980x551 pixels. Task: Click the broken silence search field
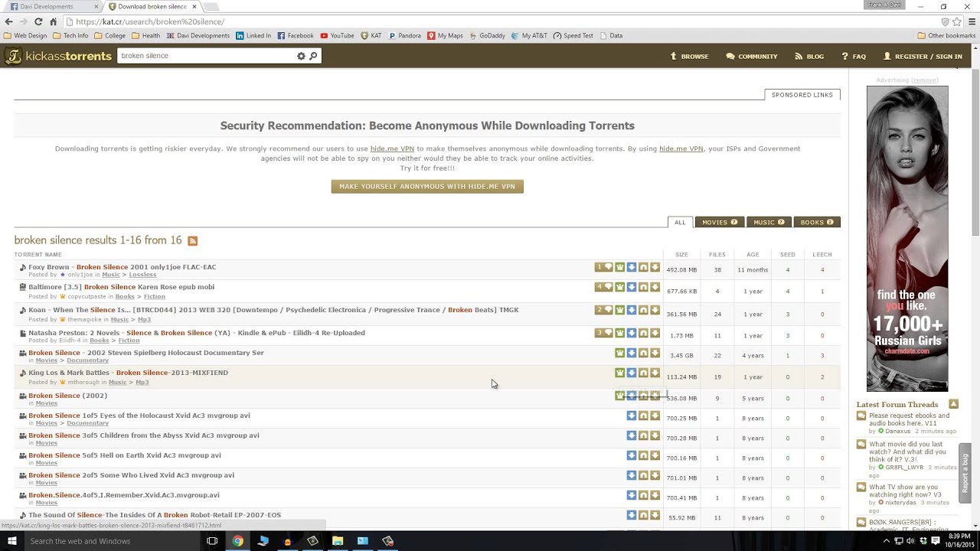pyautogui.click(x=207, y=56)
